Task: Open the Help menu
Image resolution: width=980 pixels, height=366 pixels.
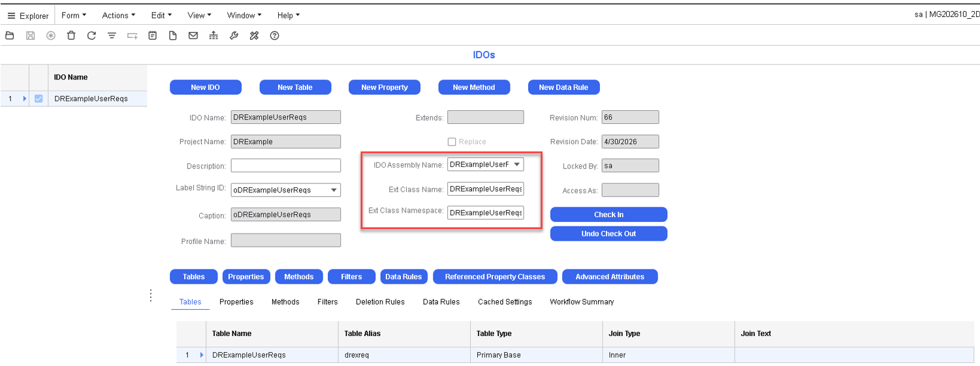Action: coord(289,15)
